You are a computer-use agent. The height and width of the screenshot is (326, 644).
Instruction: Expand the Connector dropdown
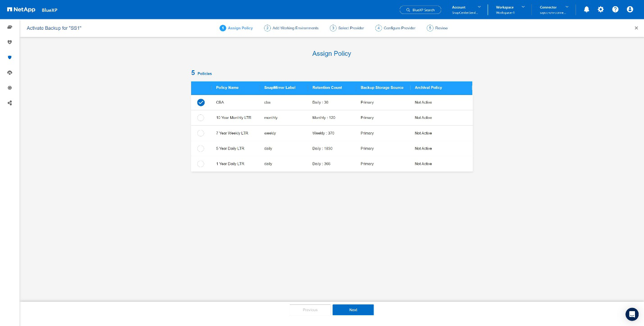point(554,9)
